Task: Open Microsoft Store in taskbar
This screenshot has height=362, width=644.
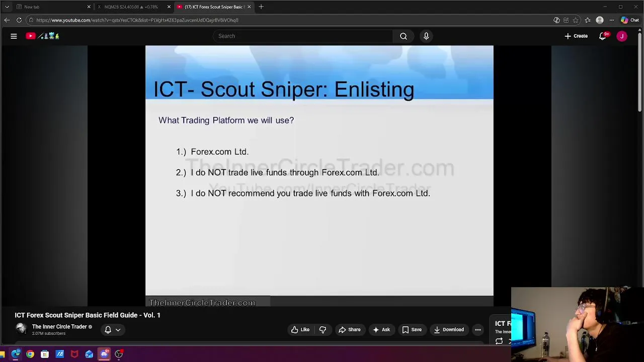Action: (45, 354)
